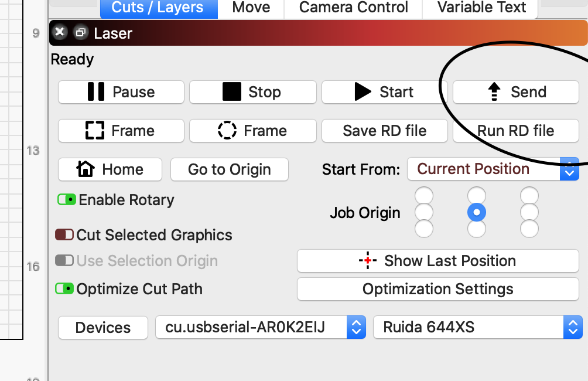Click the circular rubber-band Frame button
Screen dimensions: 588x381
pos(253,131)
